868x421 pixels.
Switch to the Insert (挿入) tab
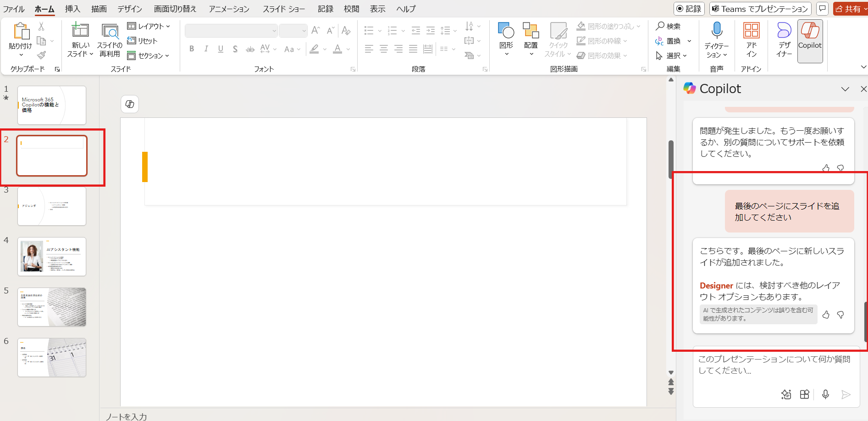72,9
